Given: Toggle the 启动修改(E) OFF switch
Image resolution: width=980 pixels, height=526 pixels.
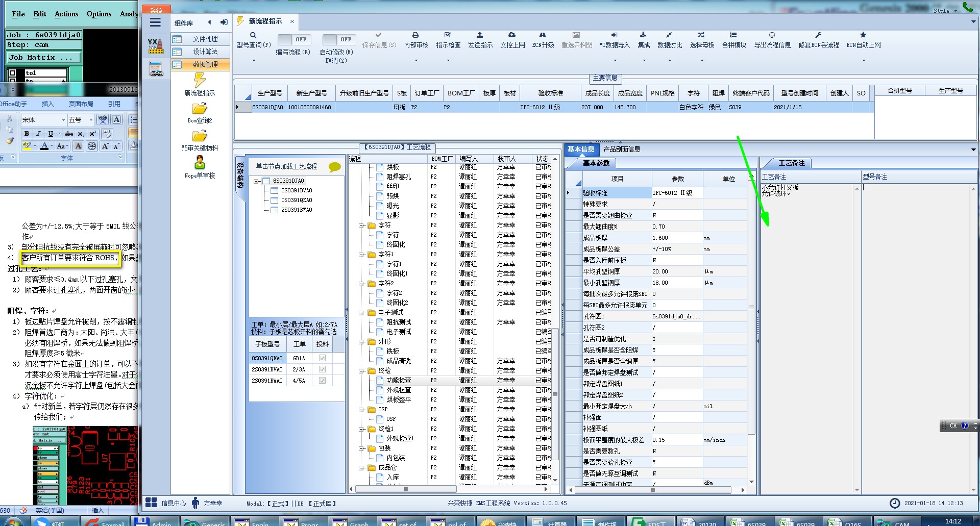Looking at the screenshot, I should point(338,39).
